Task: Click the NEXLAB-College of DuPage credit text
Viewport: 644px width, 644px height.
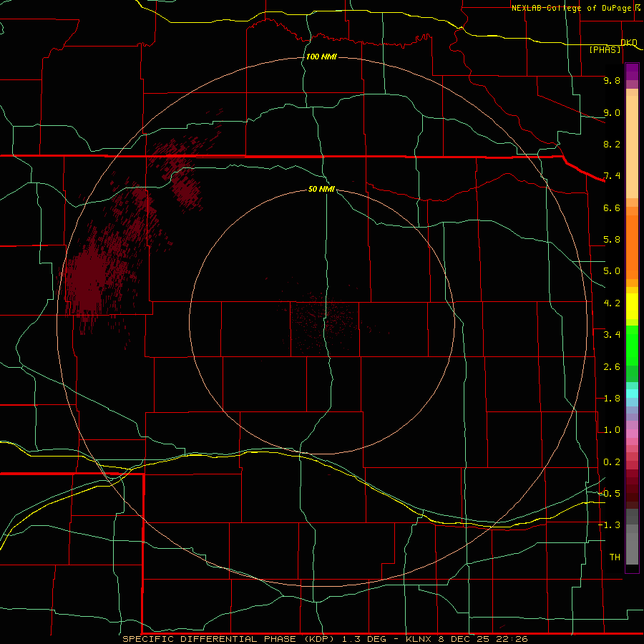Action: coord(575,8)
